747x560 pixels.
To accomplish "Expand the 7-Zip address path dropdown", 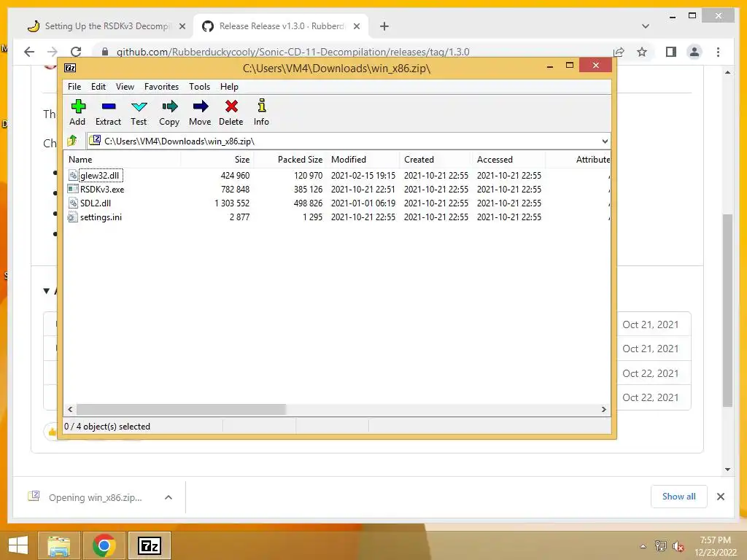I will point(605,141).
